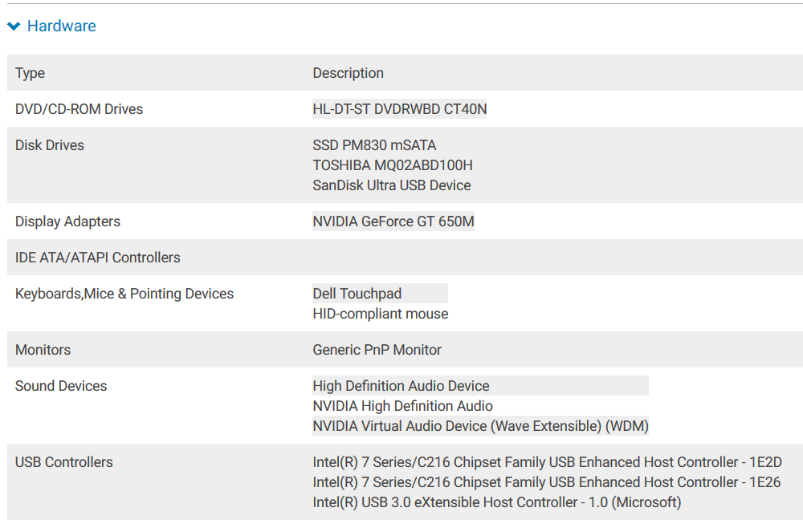
Task: Click the Dell Touchpad entry
Action: [357, 294]
